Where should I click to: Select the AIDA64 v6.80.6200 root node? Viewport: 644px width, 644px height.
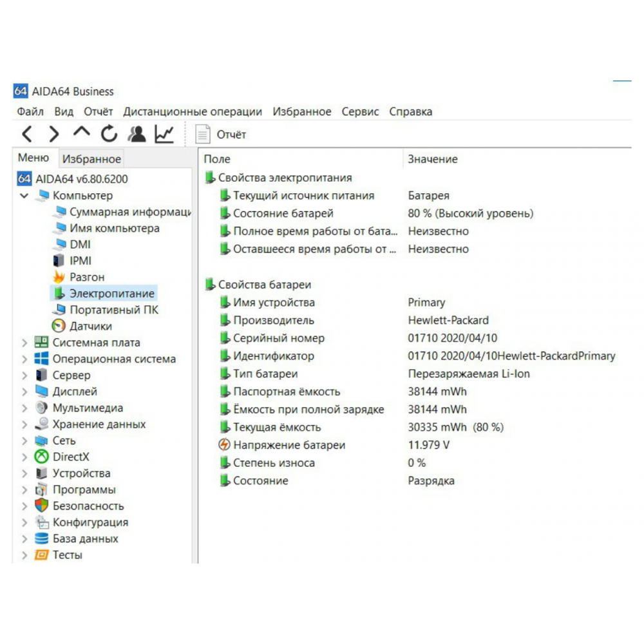tap(73, 178)
